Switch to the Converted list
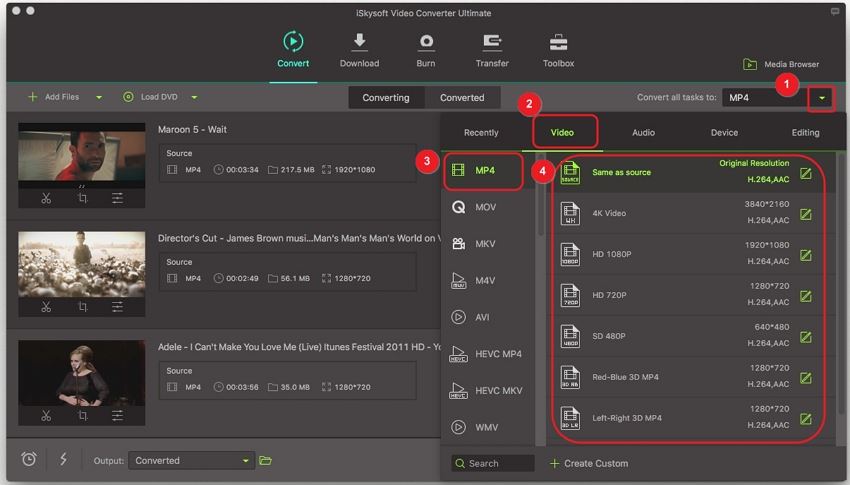Screen dimensions: 850x485 [x=462, y=98]
